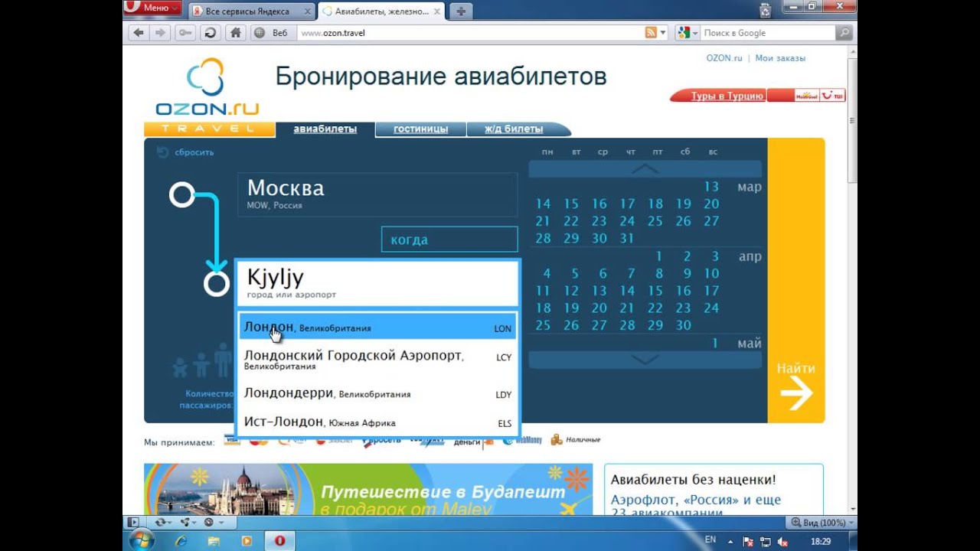Open the Мои заказы link
The height and width of the screenshot is (551, 980).
(780, 58)
